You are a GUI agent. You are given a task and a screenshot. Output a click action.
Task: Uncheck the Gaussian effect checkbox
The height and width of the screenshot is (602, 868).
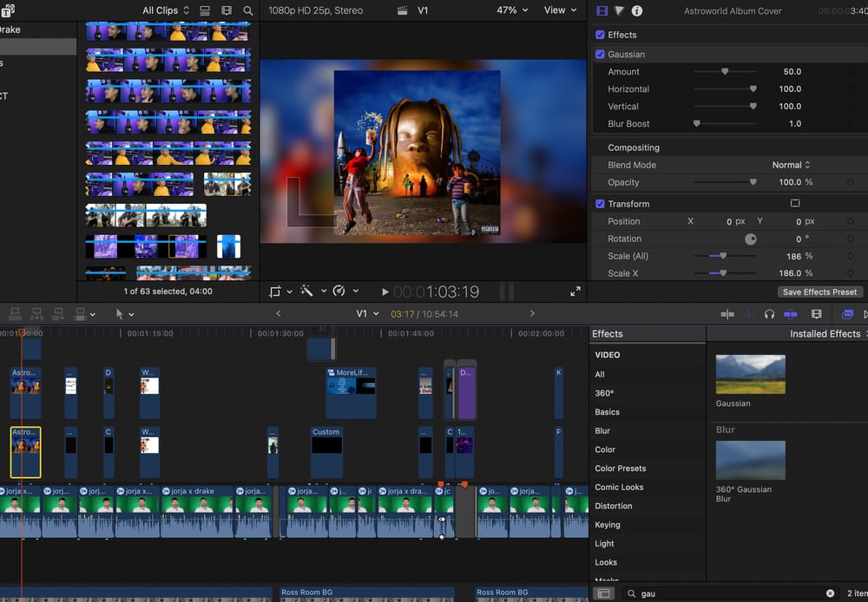[600, 55]
